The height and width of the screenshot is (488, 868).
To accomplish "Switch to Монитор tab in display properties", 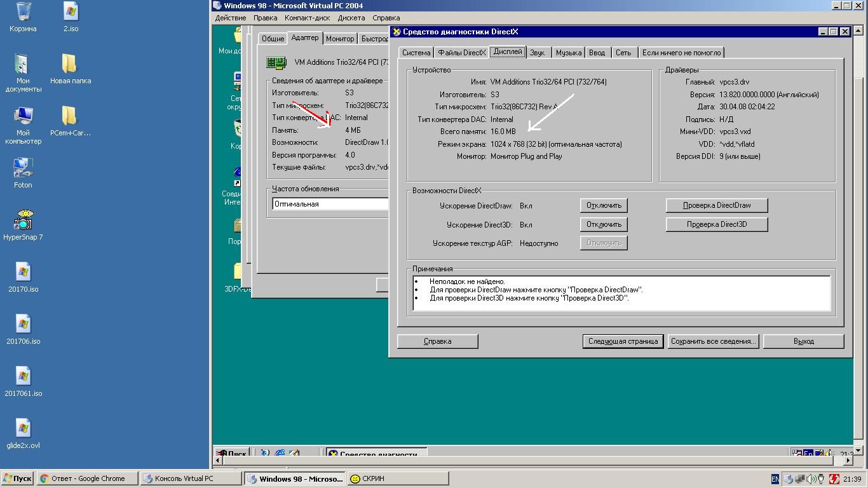I will [340, 39].
